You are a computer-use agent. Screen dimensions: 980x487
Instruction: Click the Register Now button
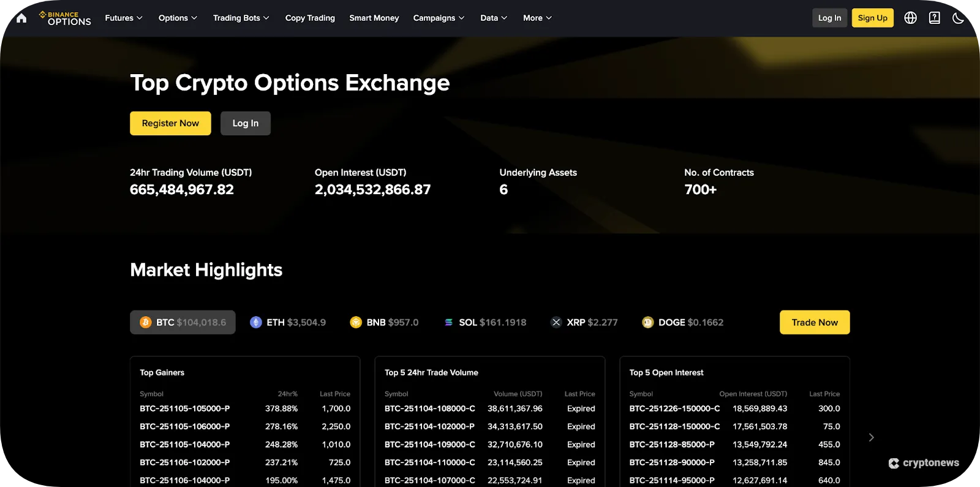tap(170, 123)
